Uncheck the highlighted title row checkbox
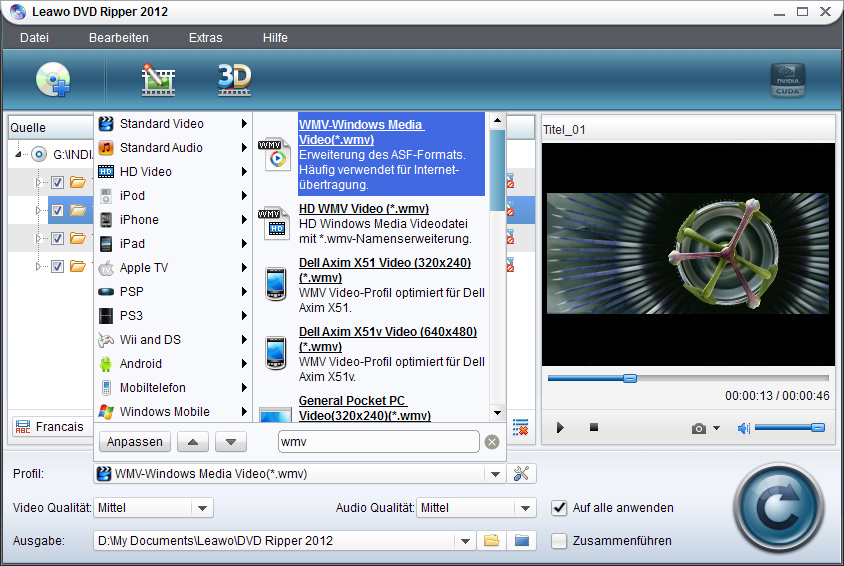This screenshot has height=566, width=844. pyautogui.click(x=57, y=211)
